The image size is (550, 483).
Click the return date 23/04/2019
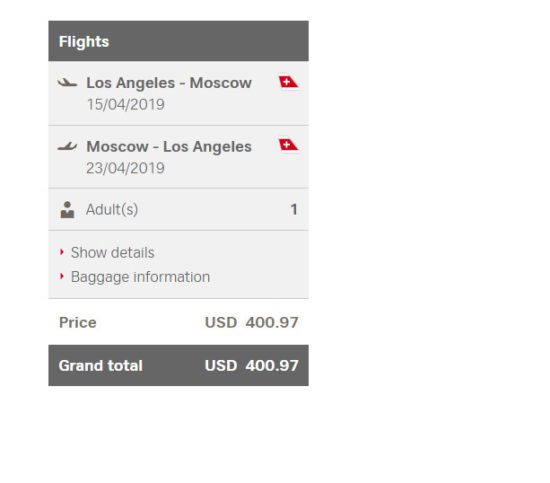(x=126, y=168)
